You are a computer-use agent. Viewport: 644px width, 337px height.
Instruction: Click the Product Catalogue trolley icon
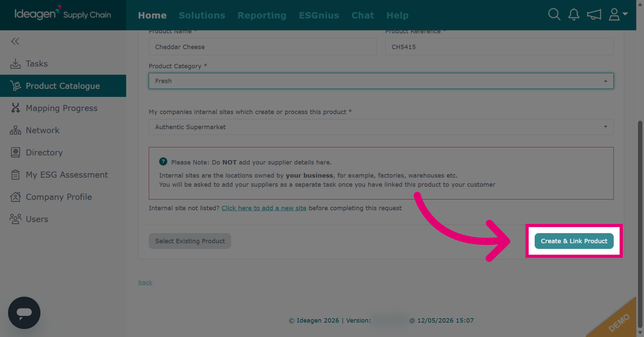click(15, 86)
